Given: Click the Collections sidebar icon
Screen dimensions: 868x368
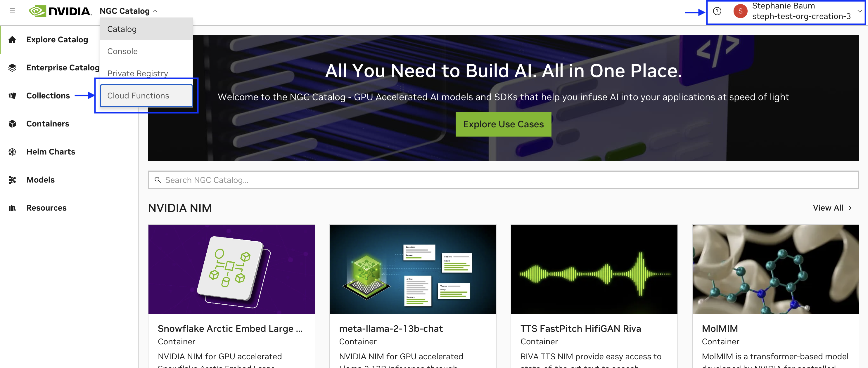Looking at the screenshot, I should [x=13, y=96].
